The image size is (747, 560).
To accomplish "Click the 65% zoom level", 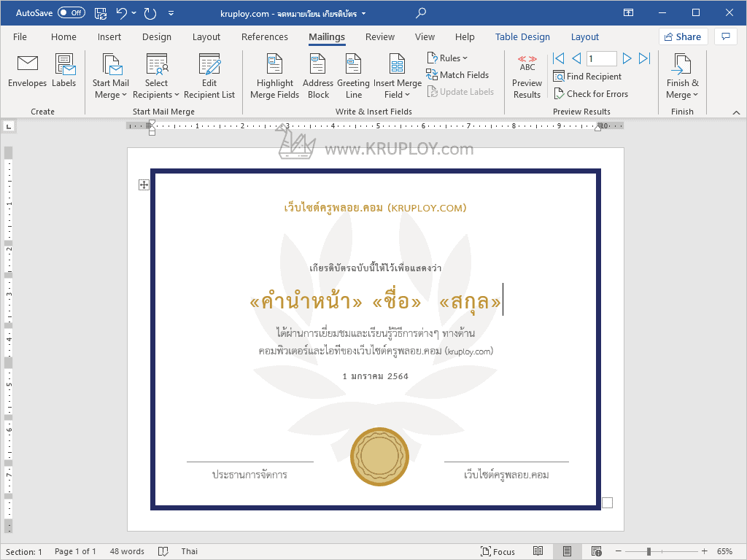I will point(724,551).
